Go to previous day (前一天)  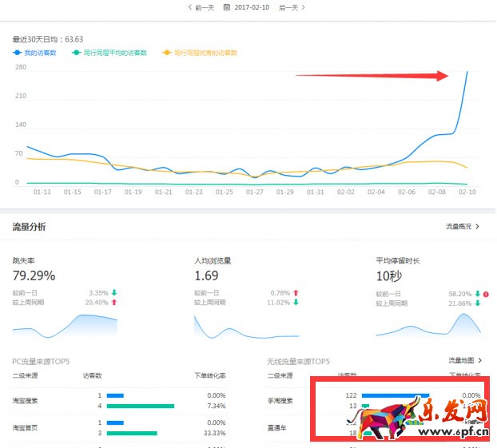pyautogui.click(x=201, y=7)
